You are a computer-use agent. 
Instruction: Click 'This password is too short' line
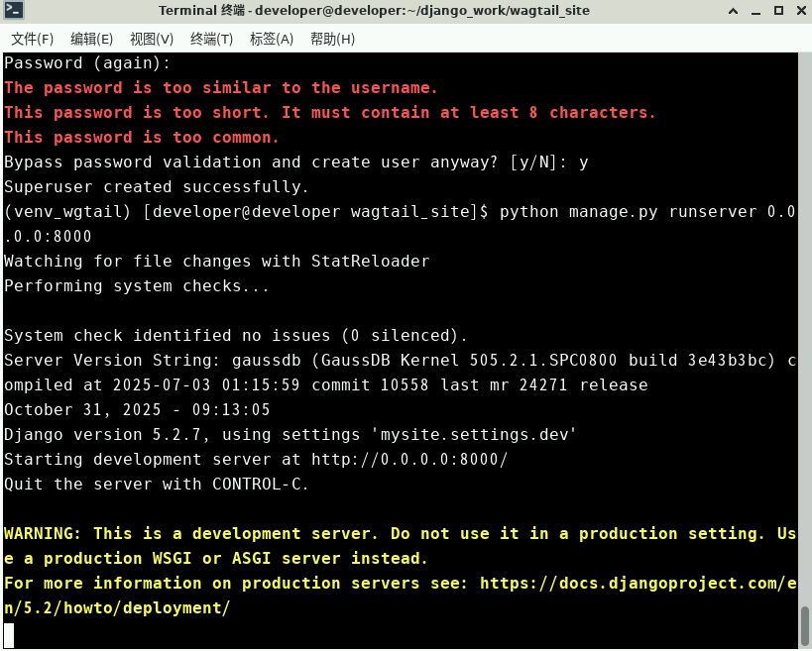(x=330, y=113)
